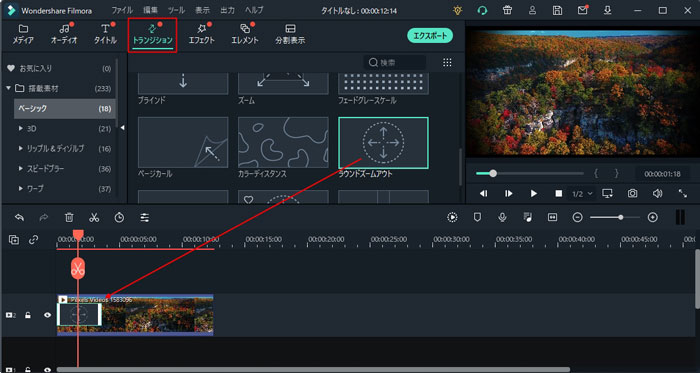
Task: Take a snapshot with camera icon
Action: point(632,194)
